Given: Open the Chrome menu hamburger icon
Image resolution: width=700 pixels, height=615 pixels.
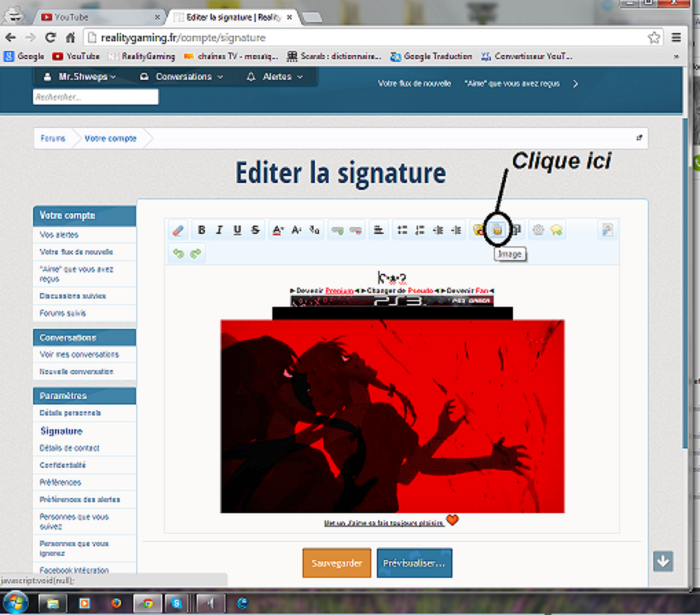Looking at the screenshot, I should coord(676,37).
